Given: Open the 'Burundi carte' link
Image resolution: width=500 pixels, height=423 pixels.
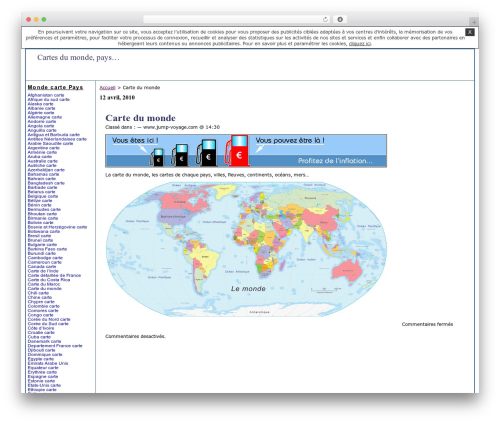Looking at the screenshot, I should (x=42, y=253).
